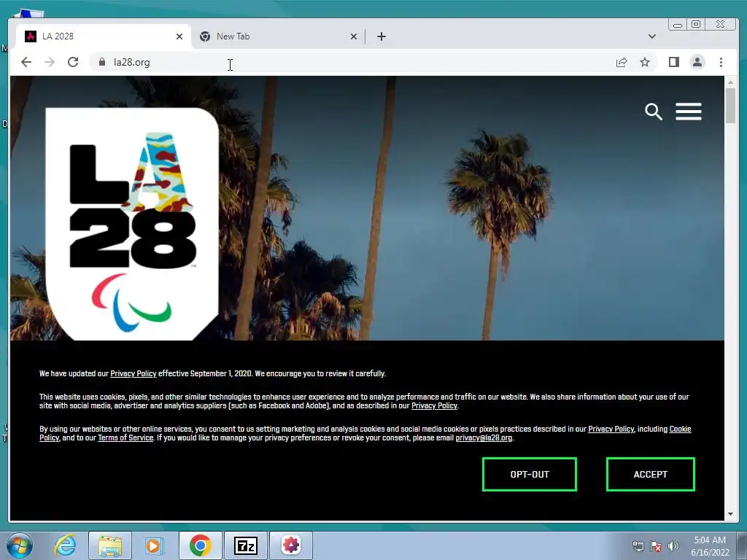The image size is (747, 560).
Task: Bookmark this page with the star icon
Action: tap(645, 62)
